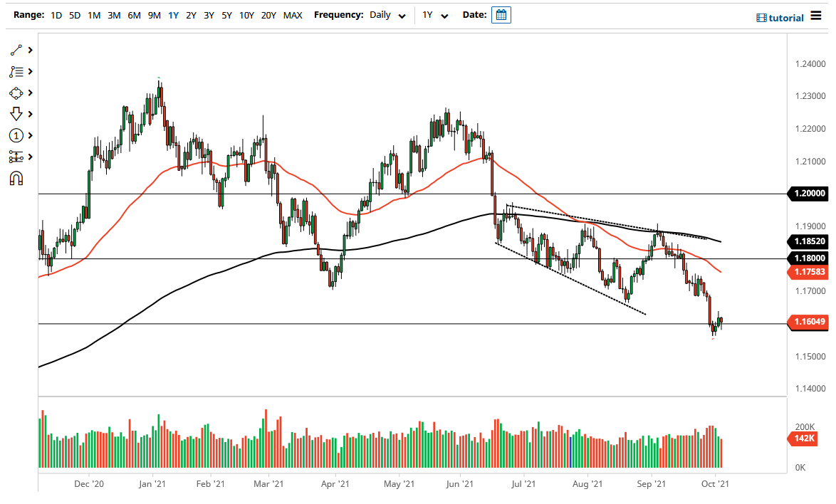Set range to 20Y
This screenshot has height=504, width=836.
pyautogui.click(x=268, y=16)
